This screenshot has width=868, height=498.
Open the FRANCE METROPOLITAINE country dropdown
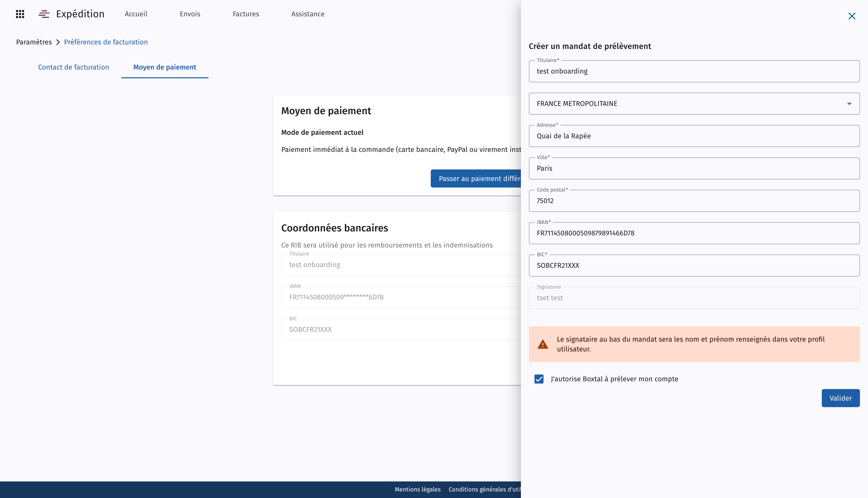pyautogui.click(x=694, y=104)
